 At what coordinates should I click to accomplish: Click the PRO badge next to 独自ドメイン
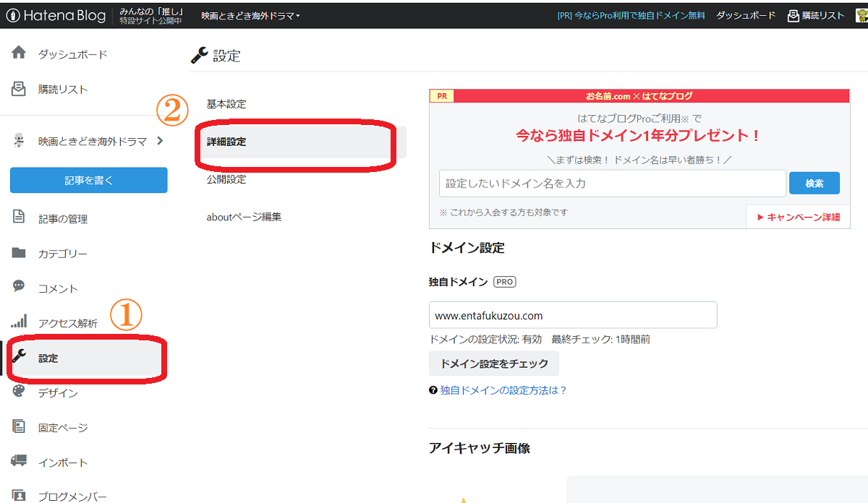(505, 282)
